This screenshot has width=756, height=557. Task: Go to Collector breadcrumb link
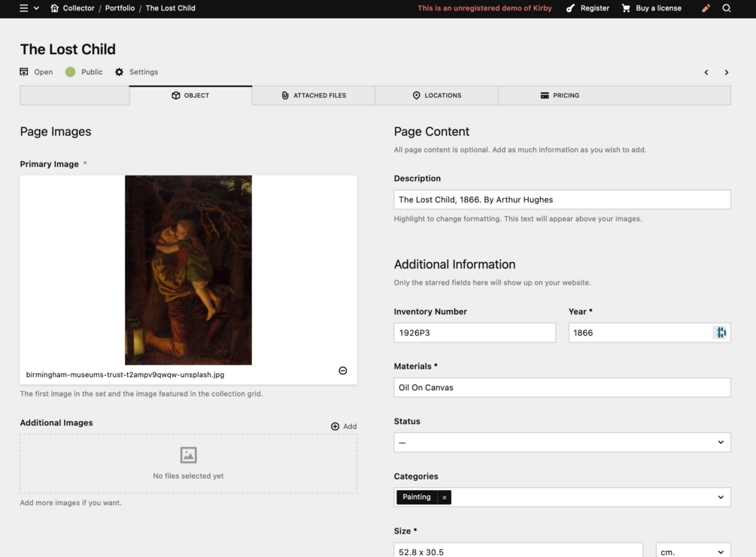coord(78,8)
